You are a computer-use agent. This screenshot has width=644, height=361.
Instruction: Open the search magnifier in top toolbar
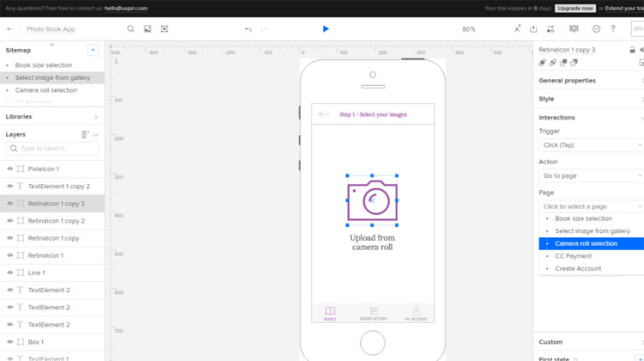pyautogui.click(x=131, y=28)
